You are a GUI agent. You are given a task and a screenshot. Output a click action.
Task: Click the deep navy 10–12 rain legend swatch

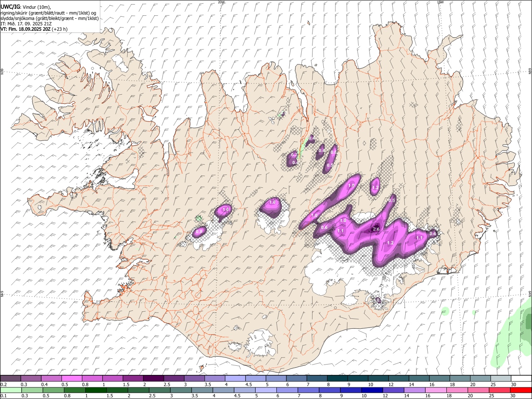click(x=372, y=390)
